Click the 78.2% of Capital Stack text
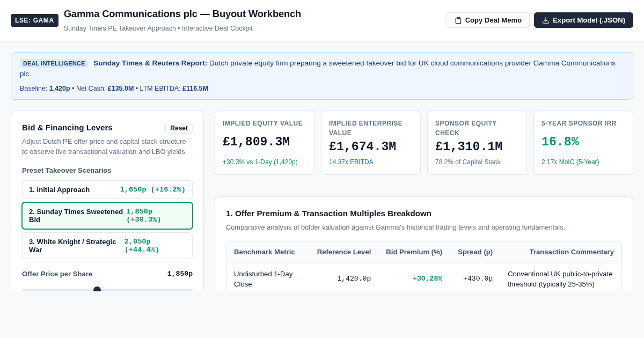 467,162
